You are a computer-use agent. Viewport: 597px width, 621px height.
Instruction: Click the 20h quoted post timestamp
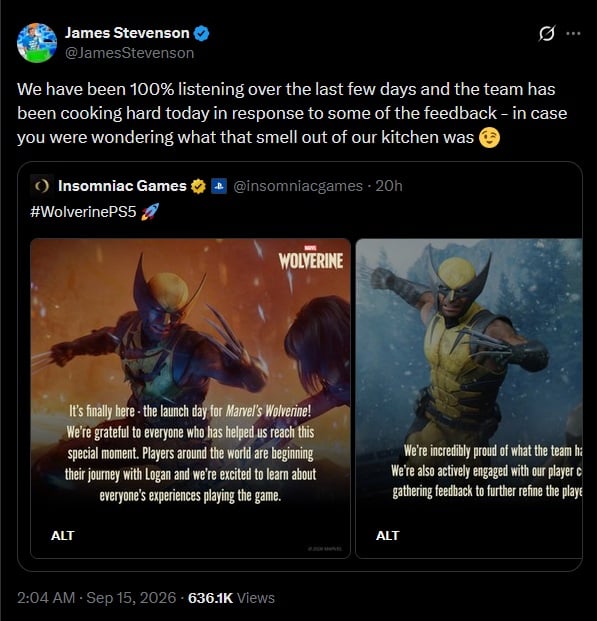[389, 186]
